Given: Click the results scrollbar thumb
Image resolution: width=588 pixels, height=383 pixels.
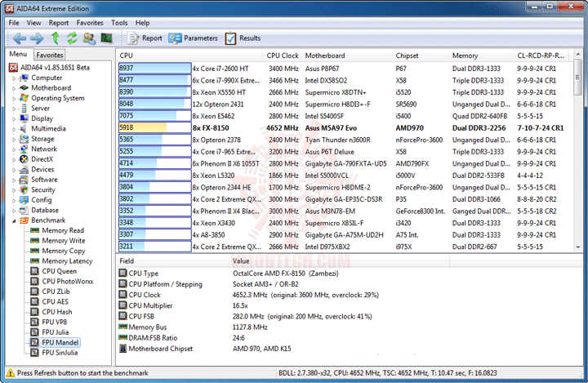Looking at the screenshot, I should click(578, 78).
